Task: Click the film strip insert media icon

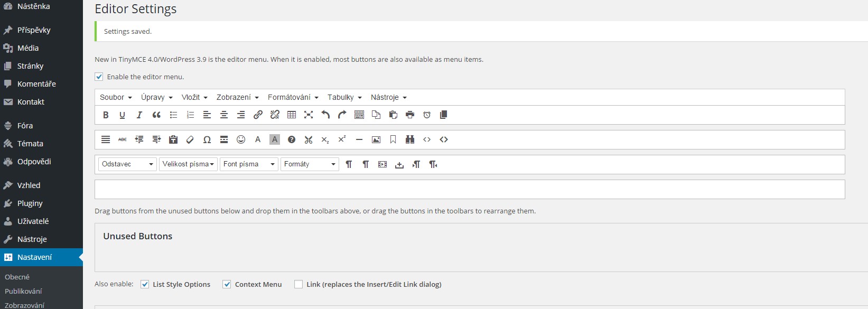Action: [382, 164]
